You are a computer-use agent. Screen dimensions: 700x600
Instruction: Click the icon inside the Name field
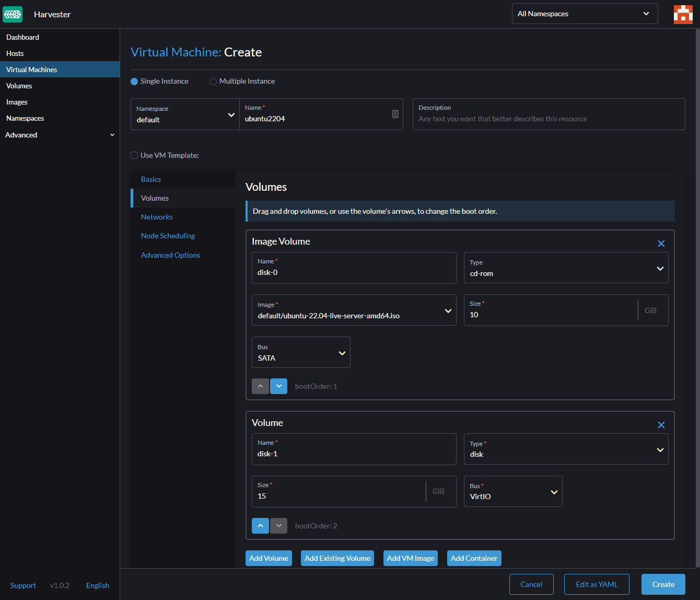pyautogui.click(x=395, y=114)
